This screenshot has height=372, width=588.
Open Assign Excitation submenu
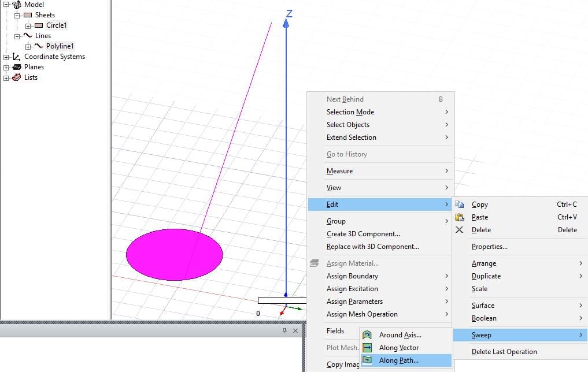[381, 289]
